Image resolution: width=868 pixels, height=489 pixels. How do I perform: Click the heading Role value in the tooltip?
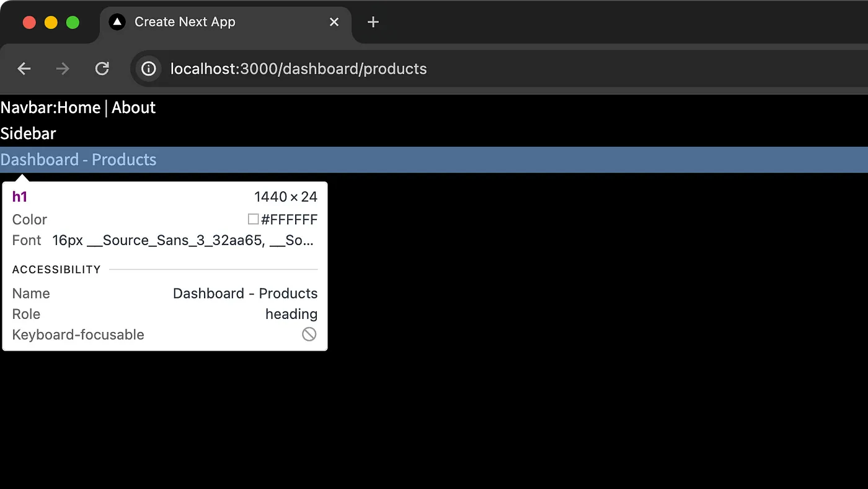pyautogui.click(x=291, y=314)
